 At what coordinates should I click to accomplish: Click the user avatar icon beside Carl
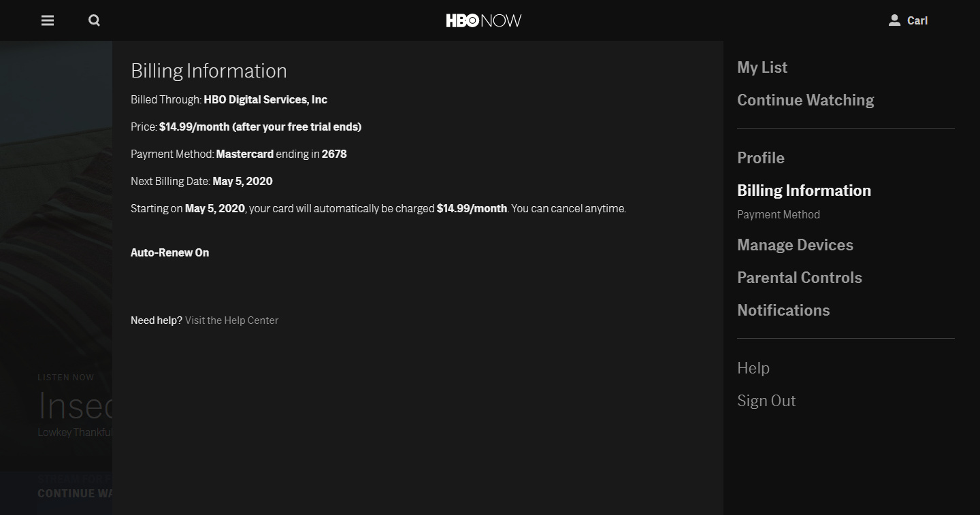894,20
